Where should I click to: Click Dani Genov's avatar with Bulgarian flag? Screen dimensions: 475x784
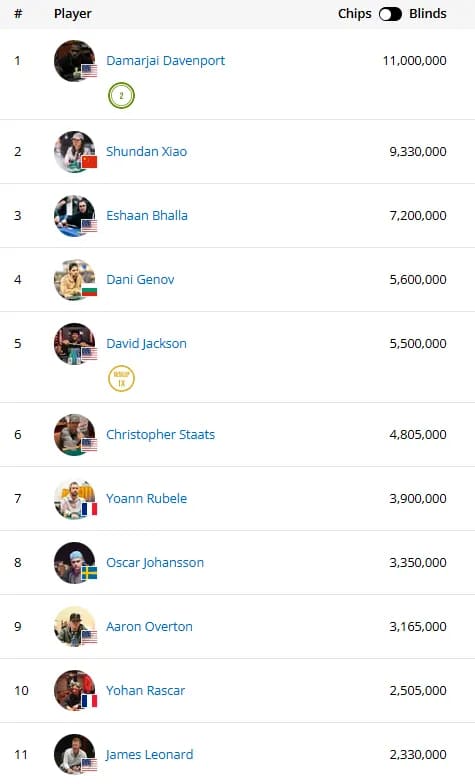(x=75, y=280)
